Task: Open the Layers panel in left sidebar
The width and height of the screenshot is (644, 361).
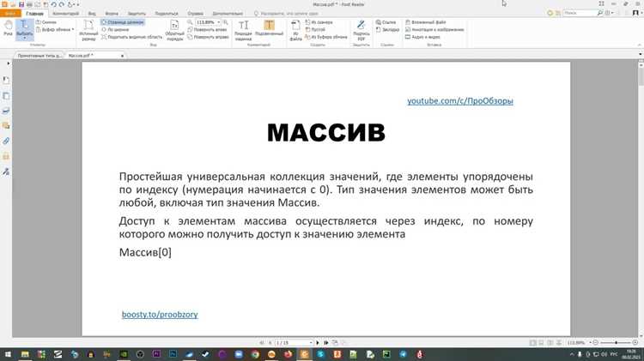Action: tap(6, 111)
